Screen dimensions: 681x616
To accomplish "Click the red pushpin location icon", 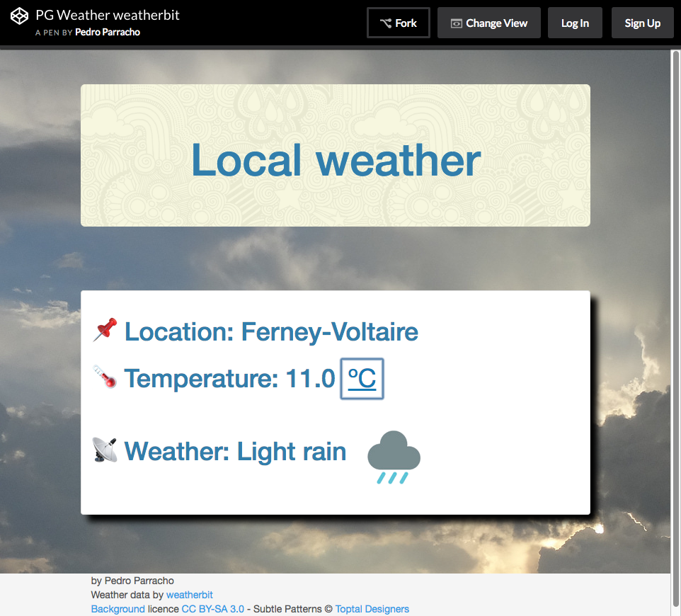I will 105,331.
